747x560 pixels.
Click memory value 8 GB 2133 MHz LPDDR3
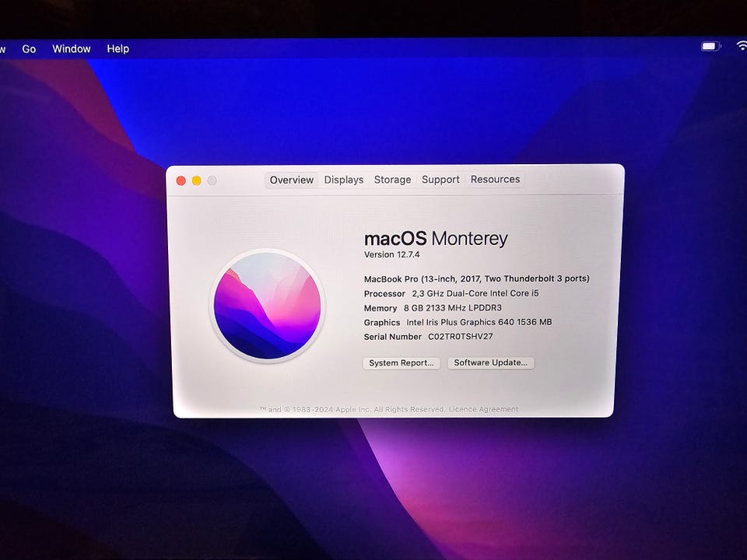pos(453,308)
